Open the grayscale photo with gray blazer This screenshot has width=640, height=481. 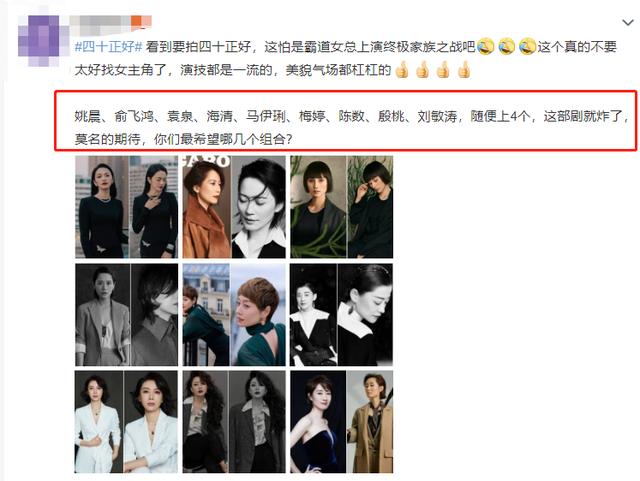click(x=127, y=314)
